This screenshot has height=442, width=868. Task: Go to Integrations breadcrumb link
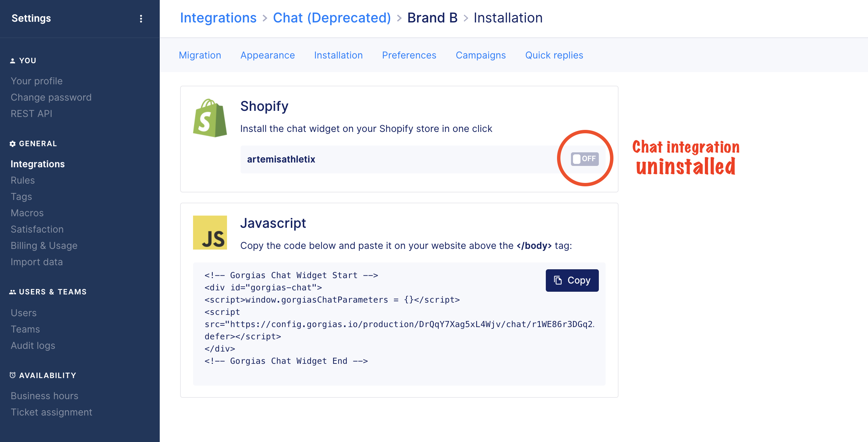(x=218, y=18)
